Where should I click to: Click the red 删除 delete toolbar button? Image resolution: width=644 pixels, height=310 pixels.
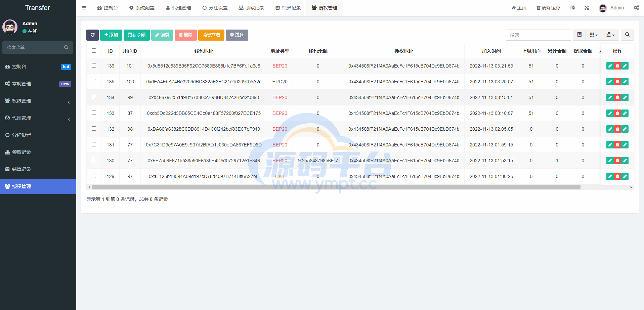tap(186, 35)
